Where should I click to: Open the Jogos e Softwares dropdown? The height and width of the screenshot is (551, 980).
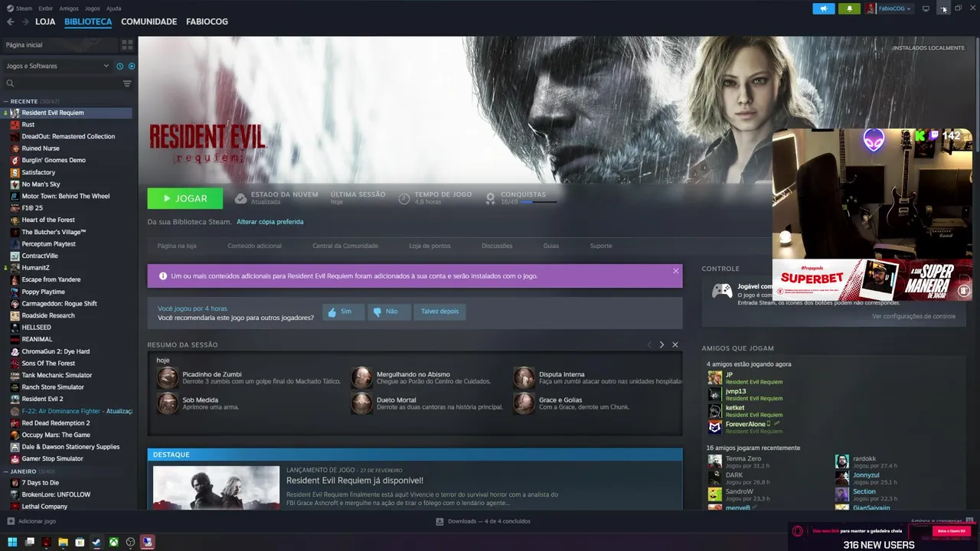[x=57, y=66]
